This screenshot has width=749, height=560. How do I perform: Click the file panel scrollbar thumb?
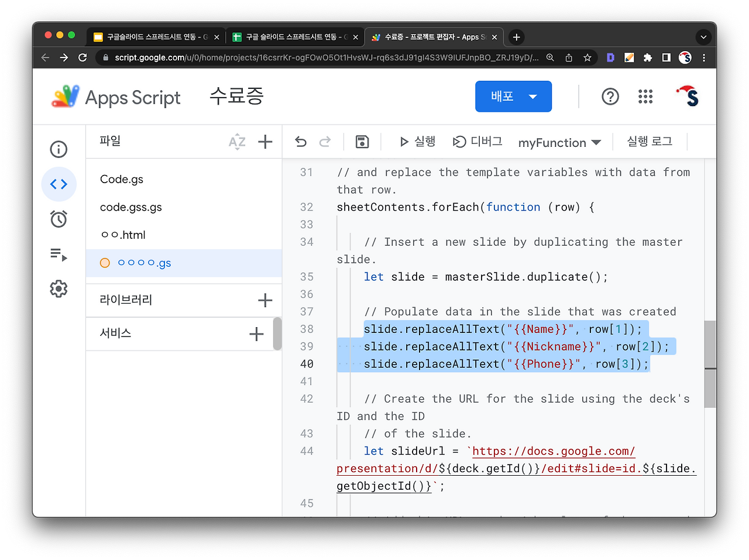[277, 334]
